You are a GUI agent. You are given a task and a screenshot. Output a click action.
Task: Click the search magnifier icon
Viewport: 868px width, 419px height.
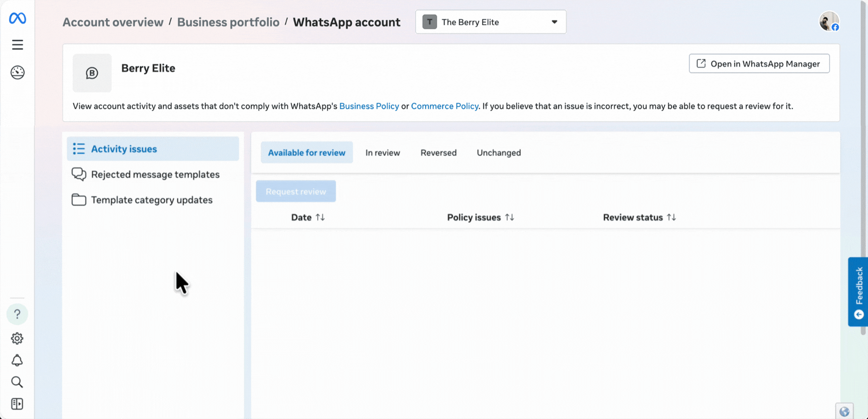coord(17,382)
